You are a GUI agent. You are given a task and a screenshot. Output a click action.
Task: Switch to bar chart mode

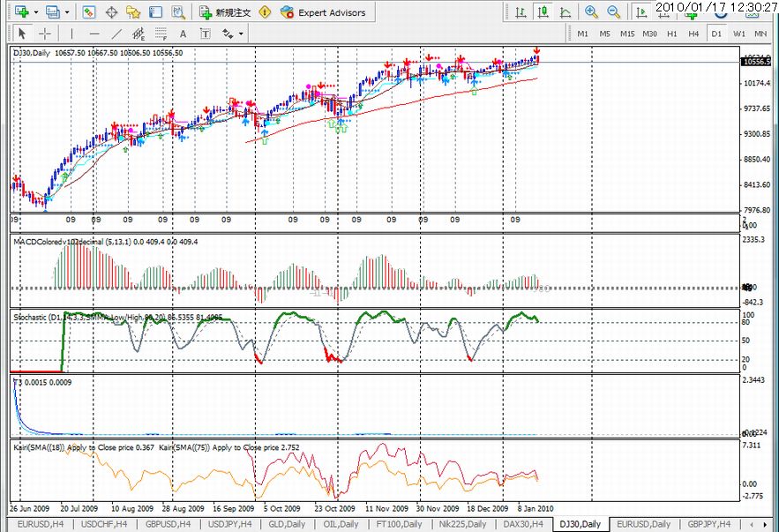tap(521, 12)
